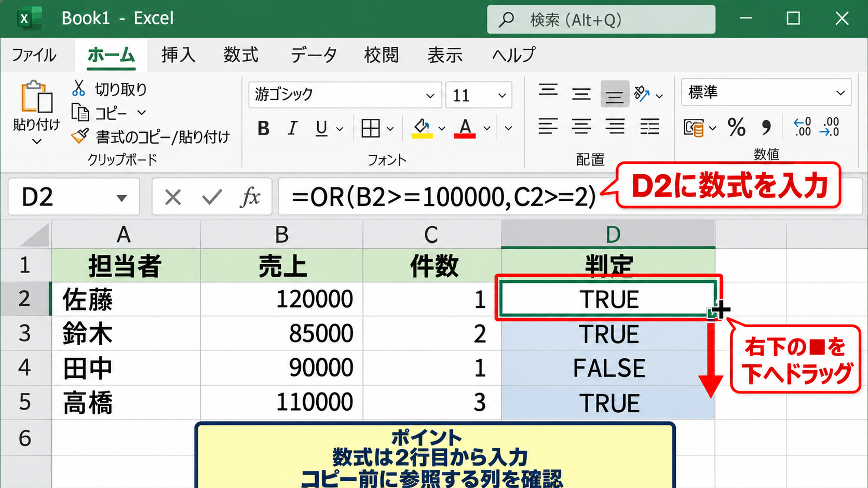Expand the 貼り付け paste options arrow
The height and width of the screenshot is (488, 868).
(x=36, y=142)
